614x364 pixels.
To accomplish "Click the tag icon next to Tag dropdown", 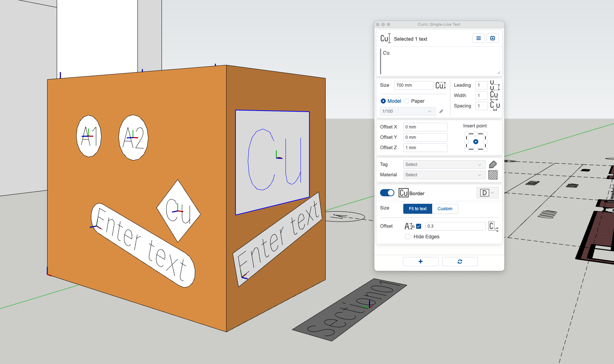I will coord(493,165).
